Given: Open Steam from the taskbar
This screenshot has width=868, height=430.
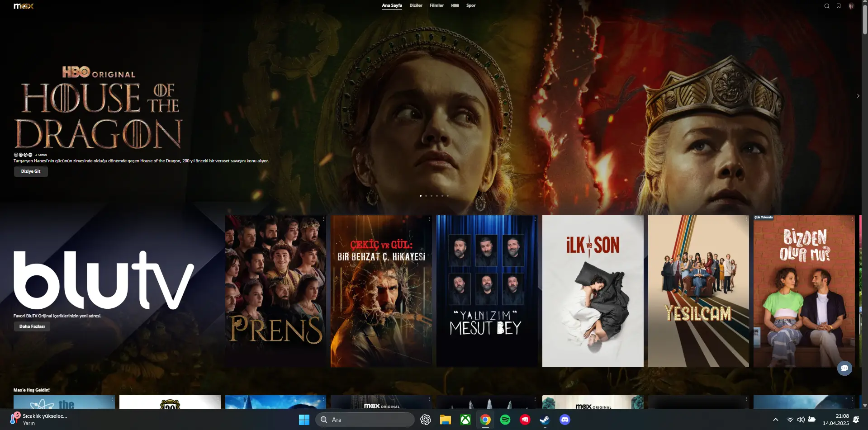Looking at the screenshot, I should point(545,420).
